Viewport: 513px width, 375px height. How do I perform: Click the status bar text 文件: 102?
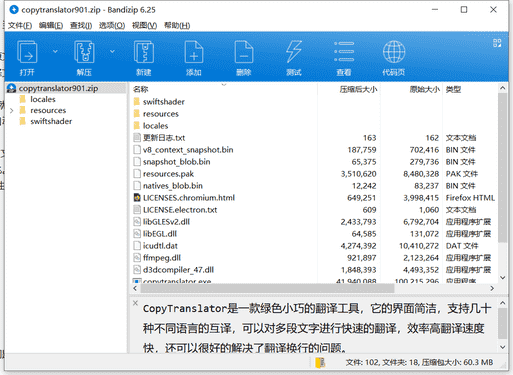[362, 362]
